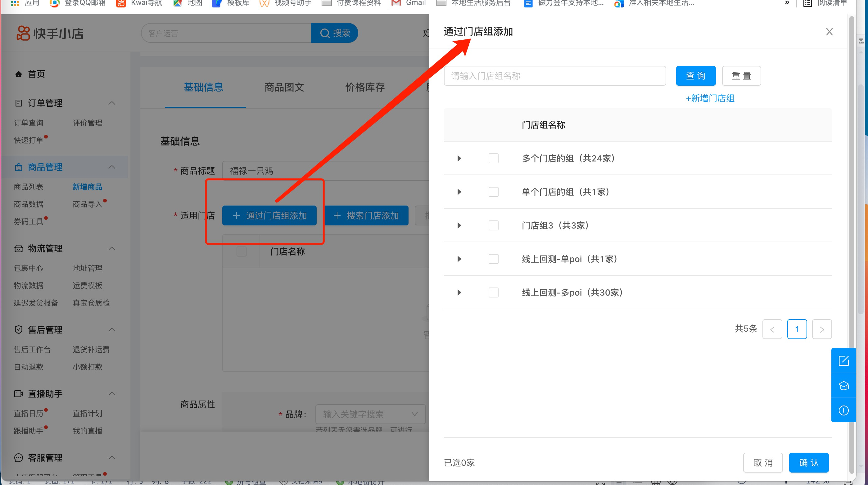Viewport: 868px width, 485px height.
Task: Click the 确认 button
Action: pos(809,463)
